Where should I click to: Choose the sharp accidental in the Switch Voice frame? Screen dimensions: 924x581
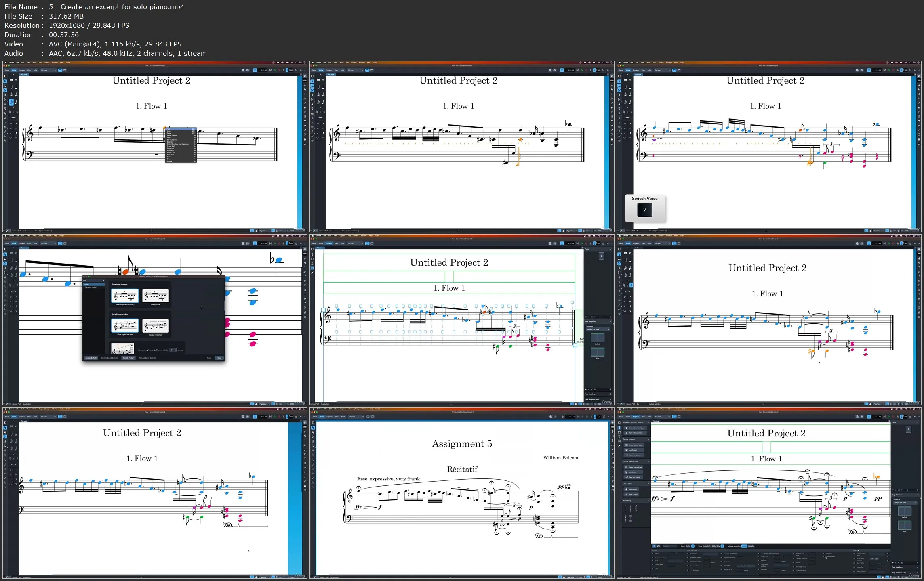[631, 112]
